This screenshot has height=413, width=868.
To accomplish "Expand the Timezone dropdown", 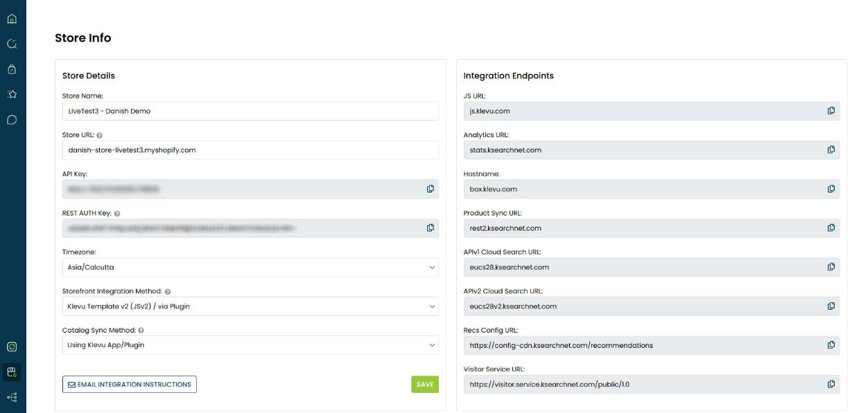I will click(x=250, y=267).
